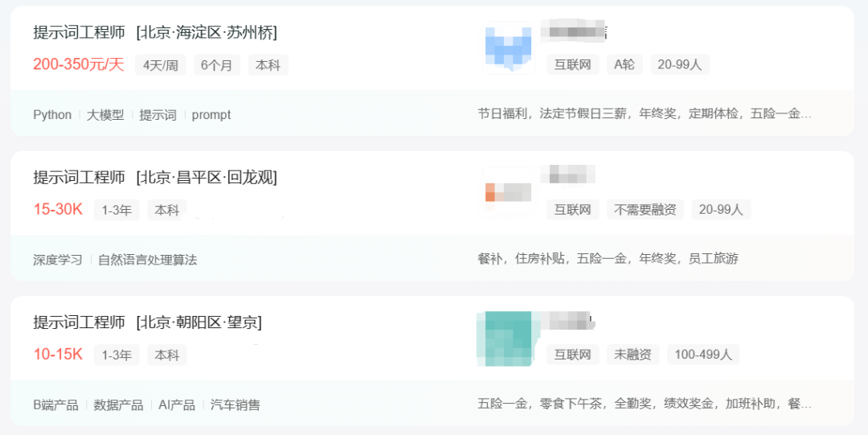Click the 大模型 skill keyword

click(x=106, y=115)
